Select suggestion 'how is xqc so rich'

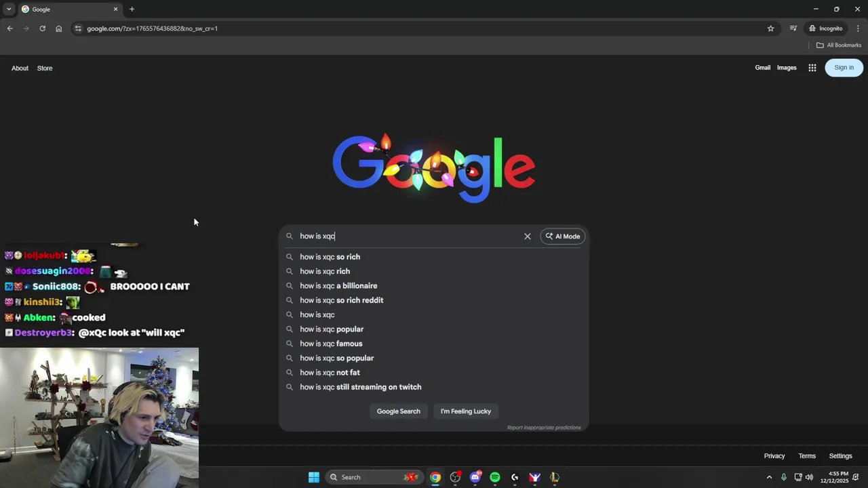point(434,257)
